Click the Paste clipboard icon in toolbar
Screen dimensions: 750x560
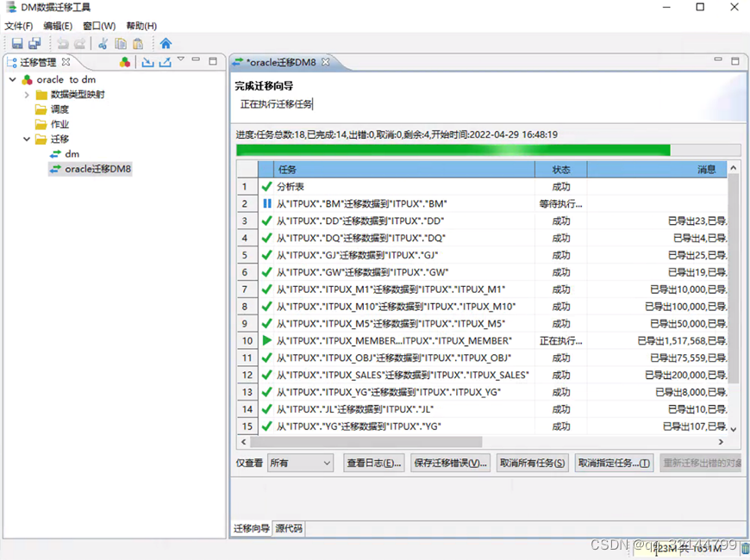pos(138,43)
